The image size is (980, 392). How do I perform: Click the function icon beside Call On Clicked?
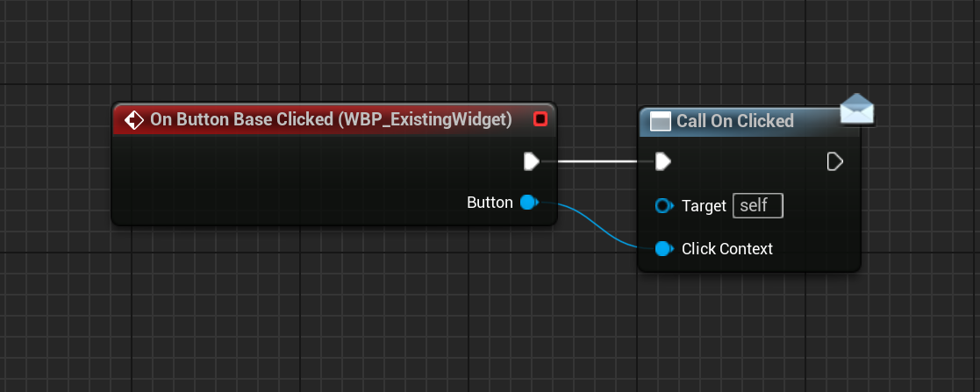[x=660, y=121]
